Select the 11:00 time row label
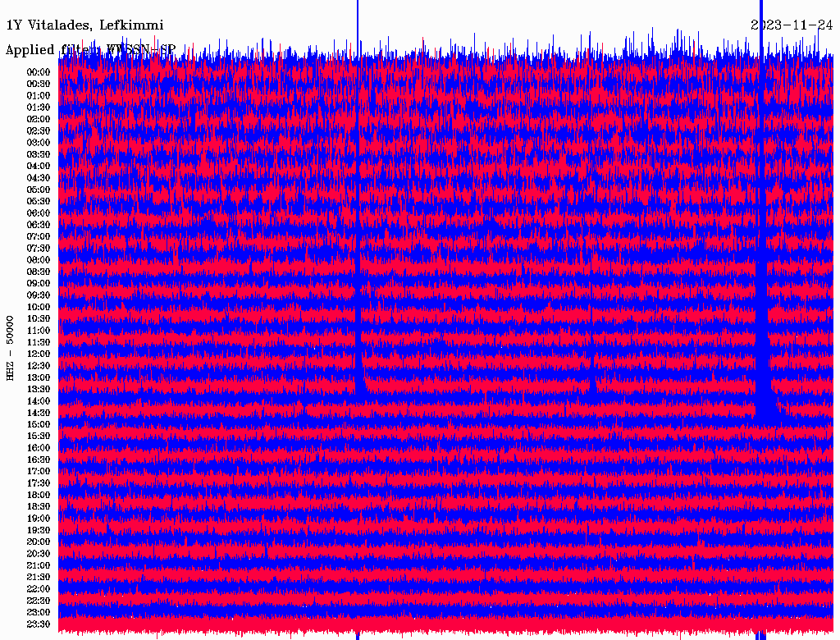The image size is (840, 640). [39, 331]
